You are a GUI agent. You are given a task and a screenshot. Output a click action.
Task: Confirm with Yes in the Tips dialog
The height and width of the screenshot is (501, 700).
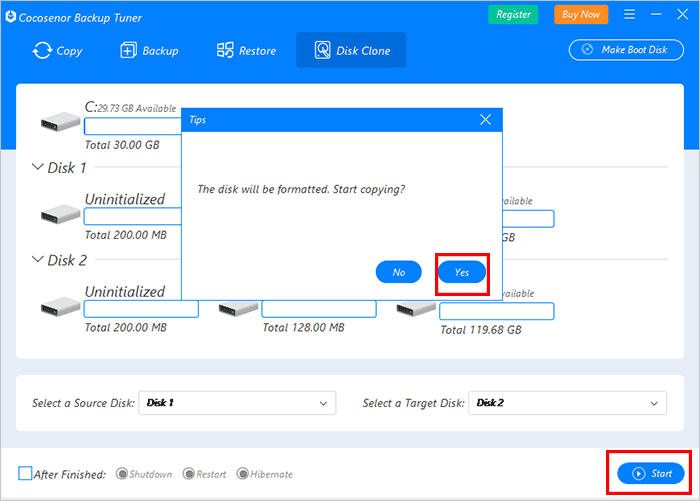(462, 272)
